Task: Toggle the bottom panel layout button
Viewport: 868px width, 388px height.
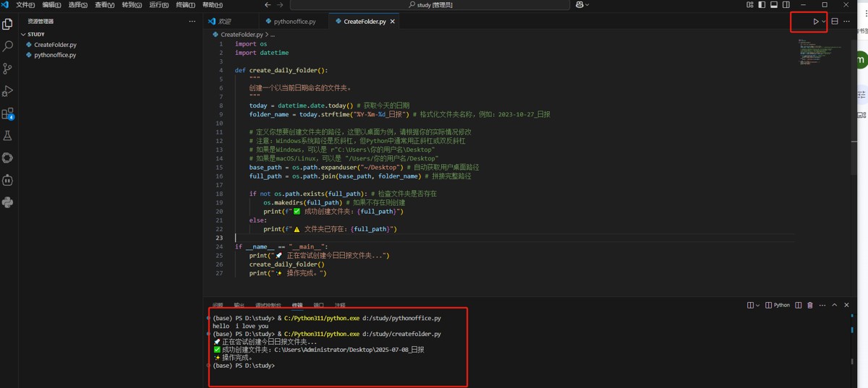Action: [x=773, y=5]
